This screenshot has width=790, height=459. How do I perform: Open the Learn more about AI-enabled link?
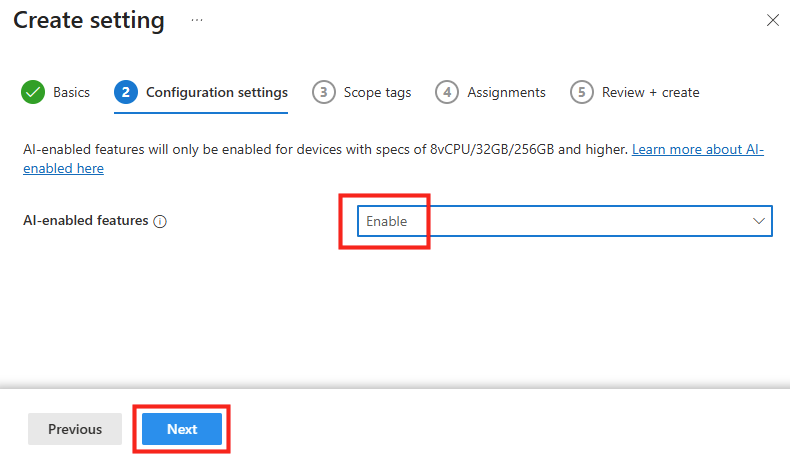[697, 149]
